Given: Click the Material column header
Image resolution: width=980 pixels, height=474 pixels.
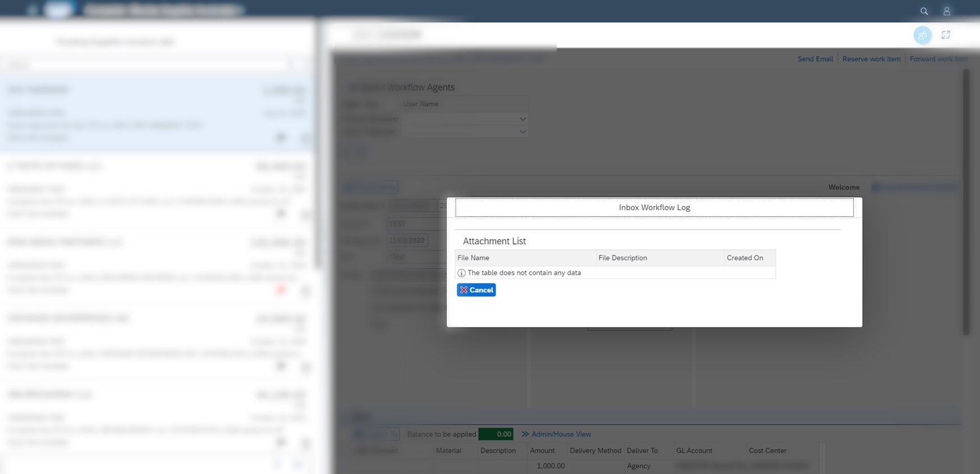Looking at the screenshot, I should tap(455, 450).
